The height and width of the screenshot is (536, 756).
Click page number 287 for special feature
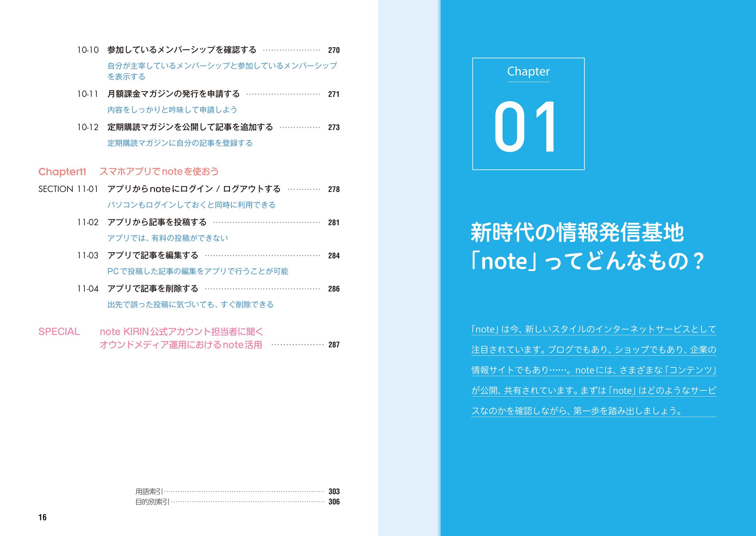334,345
